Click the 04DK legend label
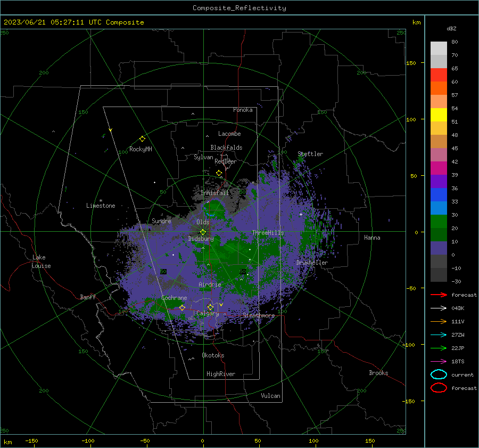479x448 pixels. pyautogui.click(x=458, y=308)
